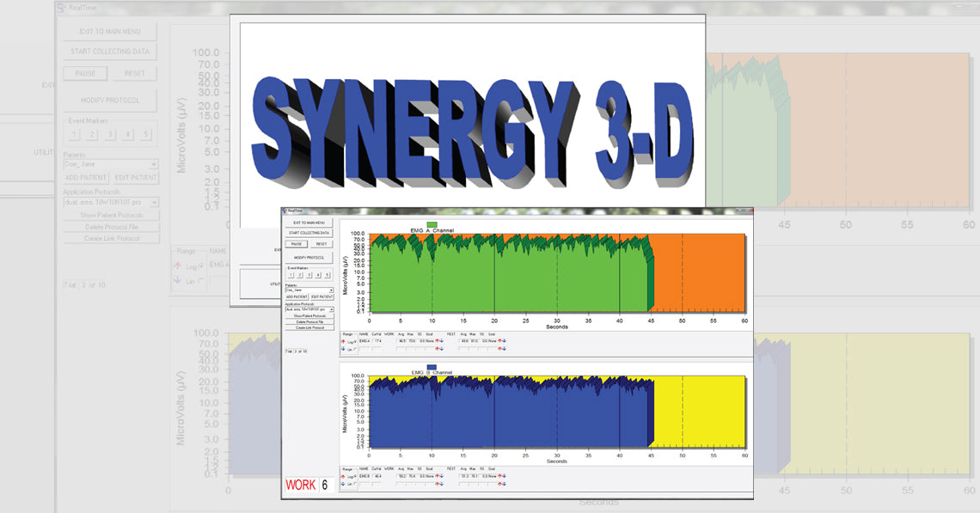Click EMG A CurVal field showing 17.4
Image resolution: width=980 pixels, height=513 pixels.
pyautogui.click(x=377, y=341)
